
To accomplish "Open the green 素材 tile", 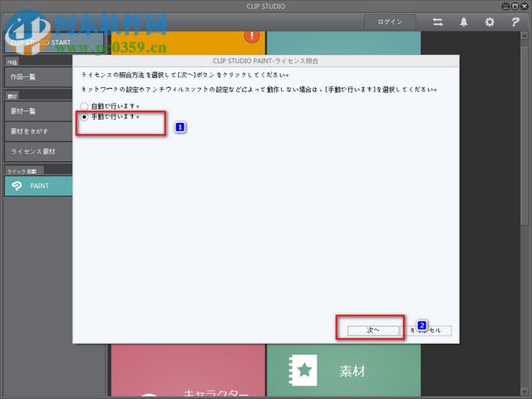I will 343,371.
